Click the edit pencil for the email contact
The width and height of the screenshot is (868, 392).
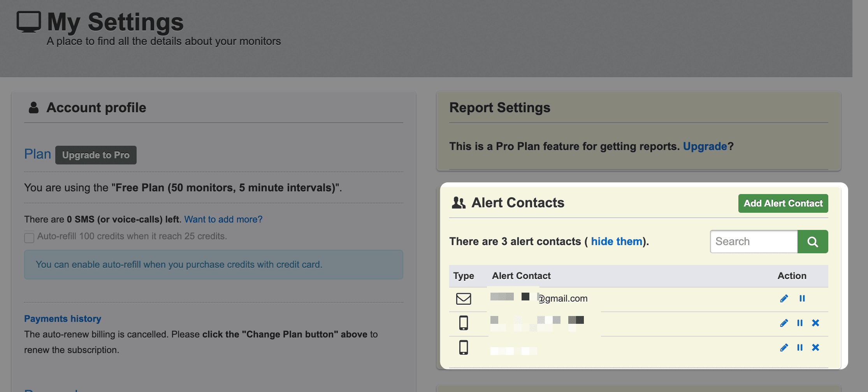[x=784, y=298]
